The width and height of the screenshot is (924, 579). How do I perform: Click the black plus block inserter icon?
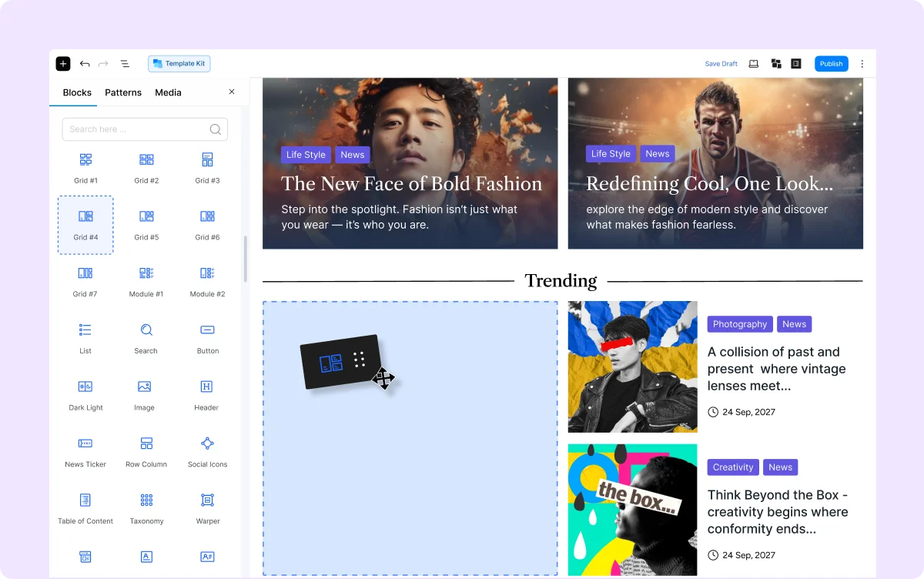click(63, 64)
